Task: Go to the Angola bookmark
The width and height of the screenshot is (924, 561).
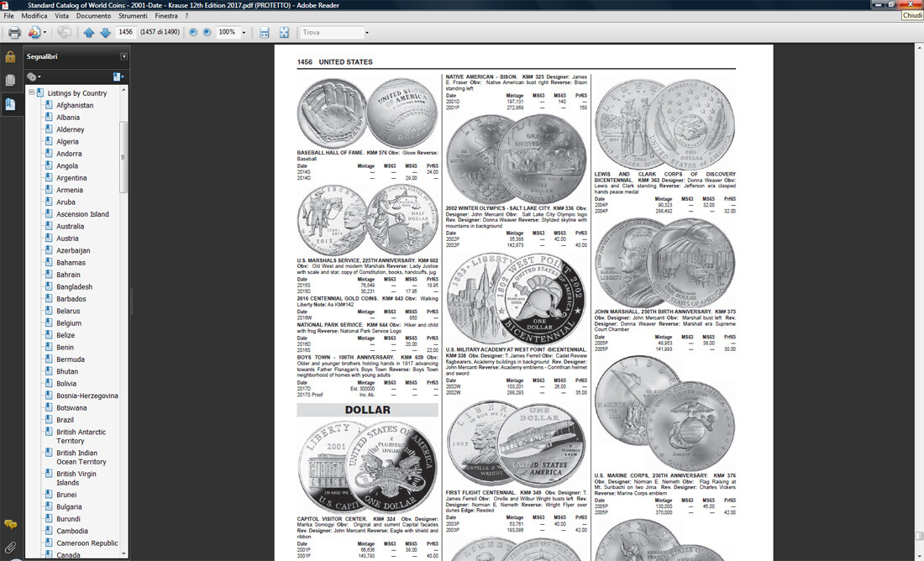Action: pos(67,165)
